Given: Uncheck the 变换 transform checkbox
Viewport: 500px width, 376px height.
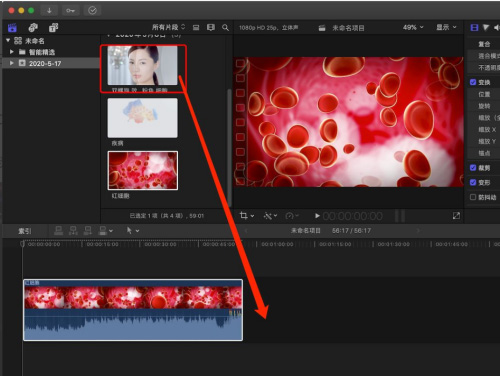Looking at the screenshot, I should tap(473, 82).
